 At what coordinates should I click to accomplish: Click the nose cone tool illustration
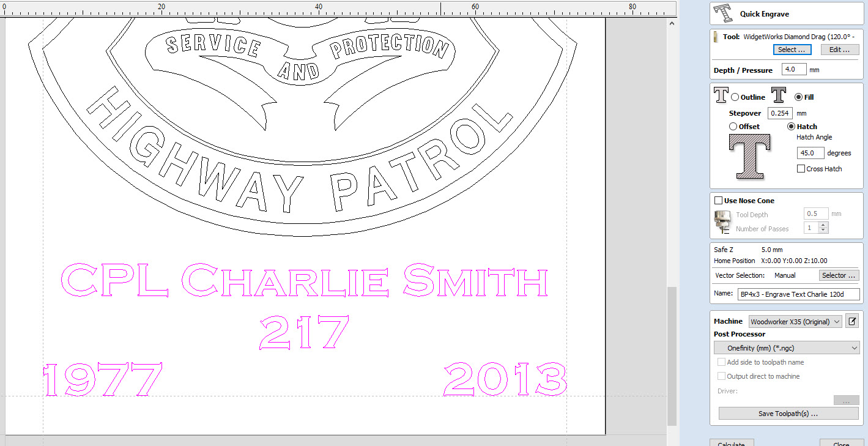click(722, 222)
